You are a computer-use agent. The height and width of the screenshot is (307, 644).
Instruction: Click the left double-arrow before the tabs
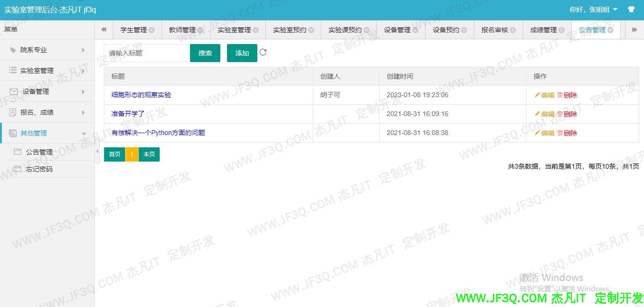click(x=103, y=29)
